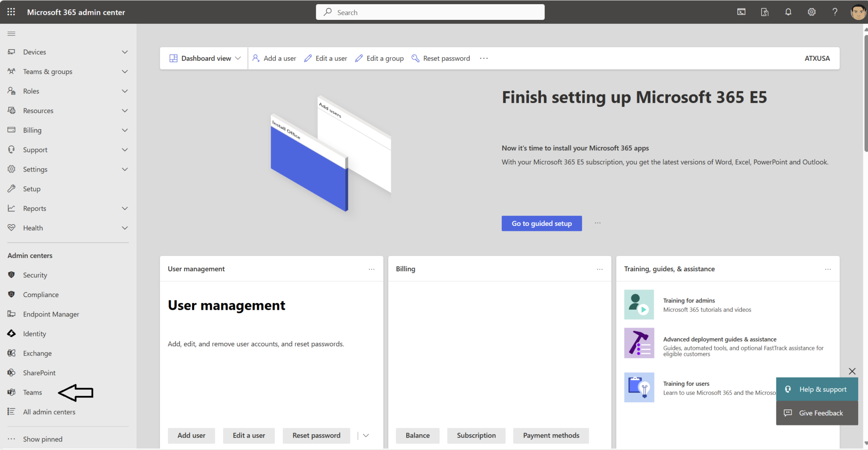Click in the Search input field
868x450 pixels.
(430, 12)
